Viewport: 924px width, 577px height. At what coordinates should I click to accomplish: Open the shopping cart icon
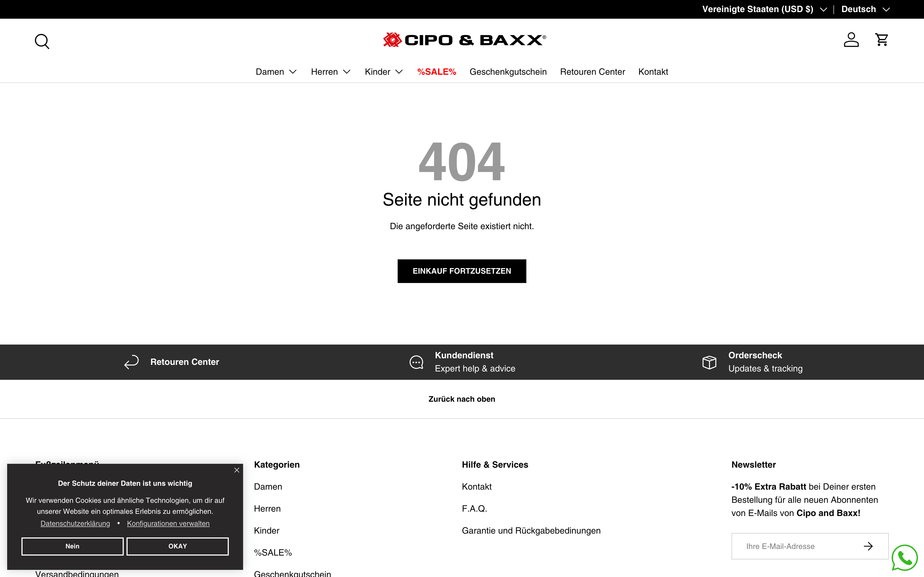(882, 39)
